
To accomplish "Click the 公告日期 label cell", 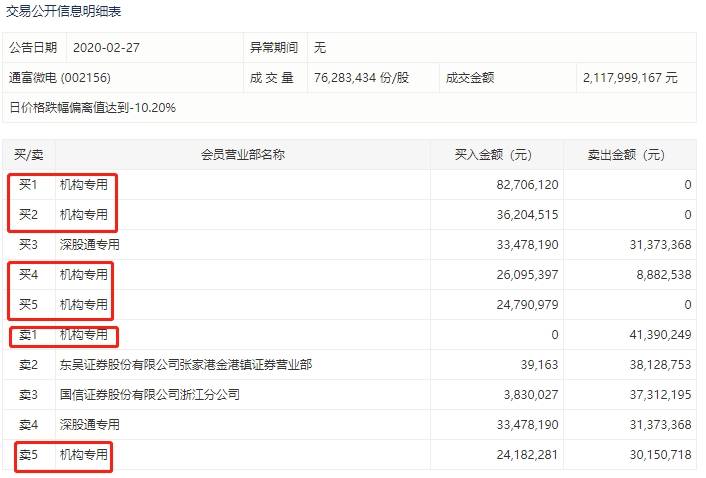I will click(33, 48).
